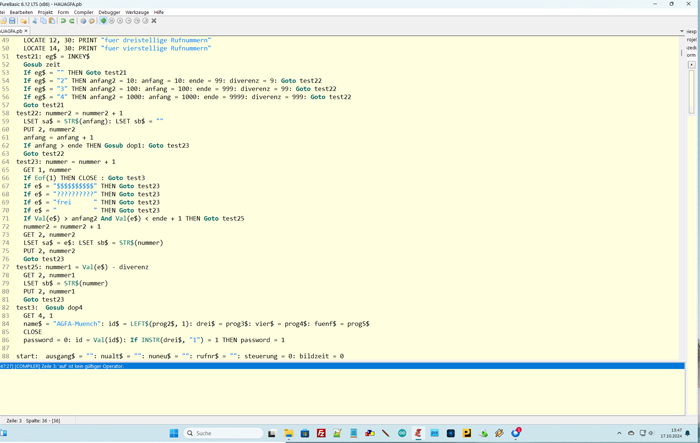Click 'GET 4, 1' on line 83

pos(38,316)
